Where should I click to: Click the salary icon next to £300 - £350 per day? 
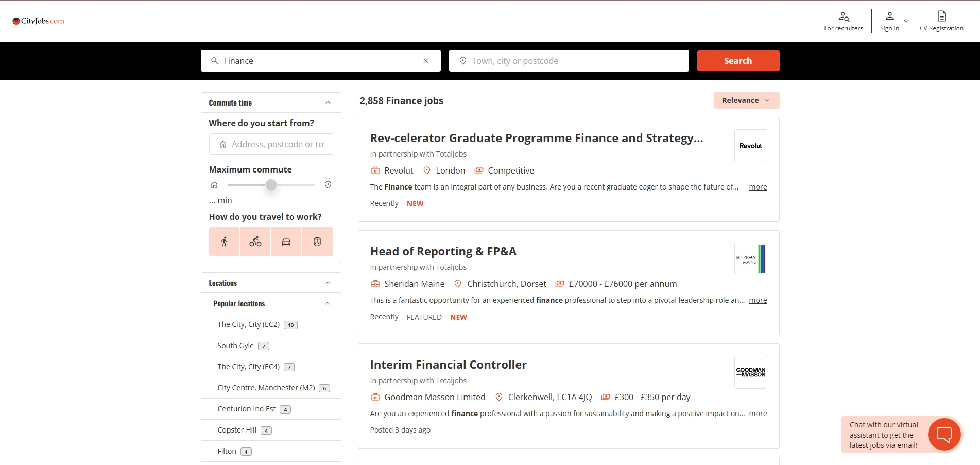point(606,397)
